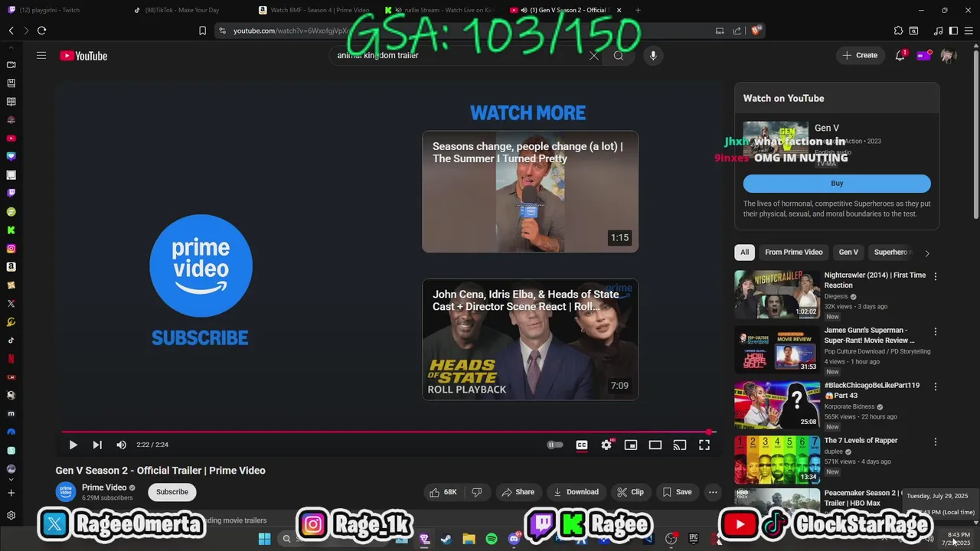The image size is (980, 551).
Task: Open options for #BlackChicagoBeLikePart119 video
Action: tap(935, 386)
